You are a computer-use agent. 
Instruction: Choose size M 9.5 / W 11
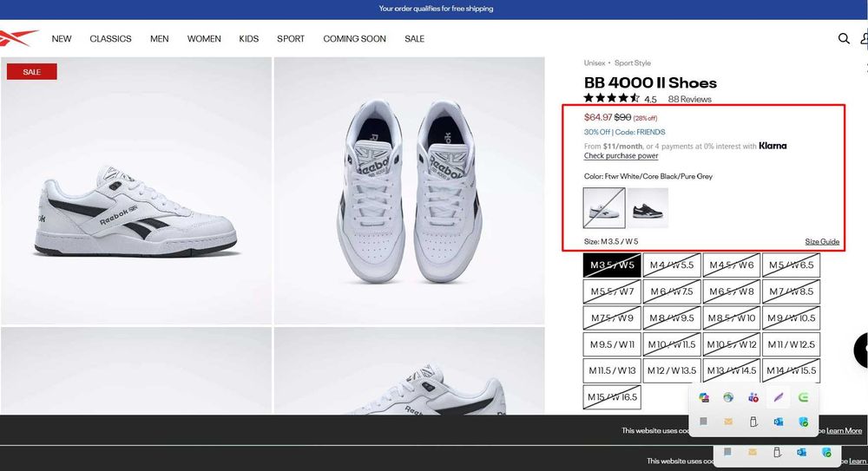[x=612, y=344]
